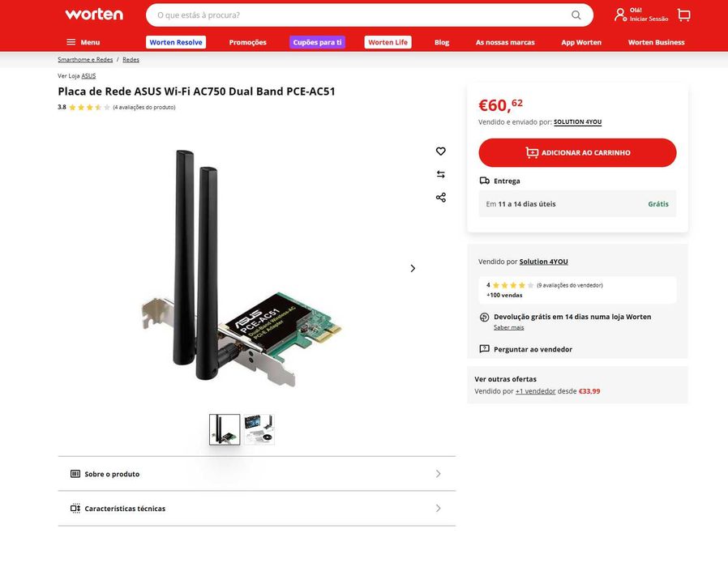
Task: Open the +1 vendedor offers link
Action: 535,391
